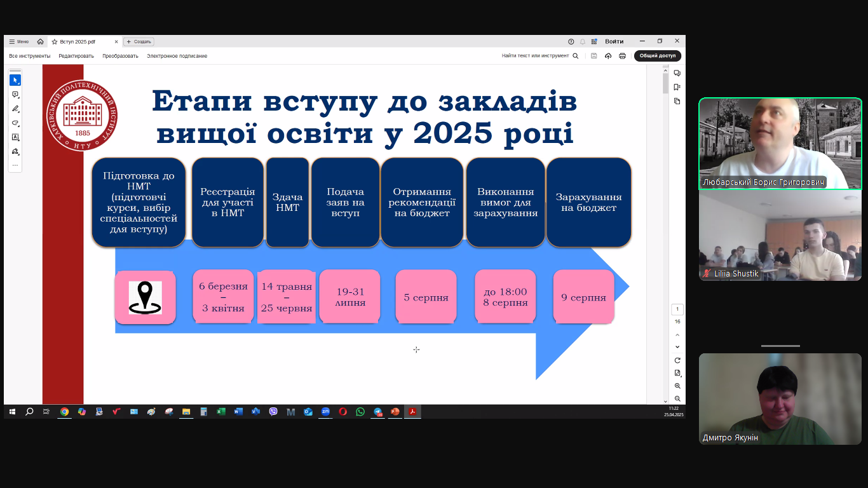Open the Все инструменты panel
868x488 pixels.
coord(30,56)
